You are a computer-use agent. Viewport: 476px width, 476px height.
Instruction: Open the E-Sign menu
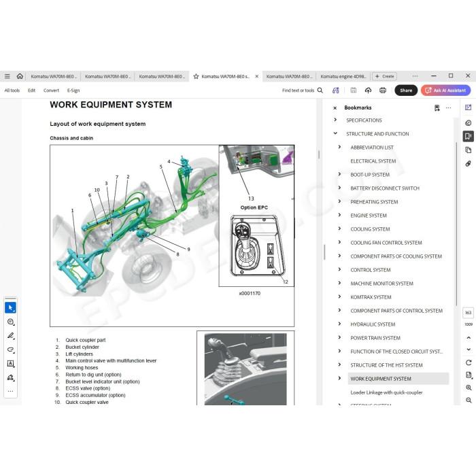[73, 90]
